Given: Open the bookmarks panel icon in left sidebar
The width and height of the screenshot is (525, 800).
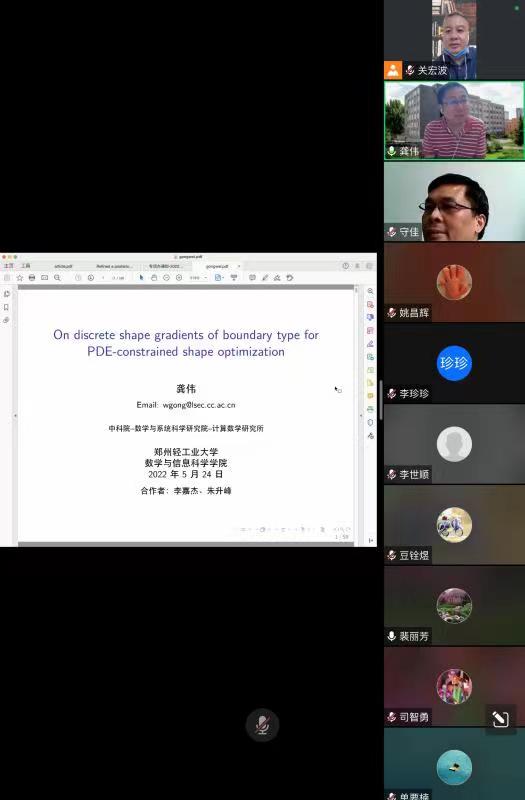Looking at the screenshot, I should [6, 307].
